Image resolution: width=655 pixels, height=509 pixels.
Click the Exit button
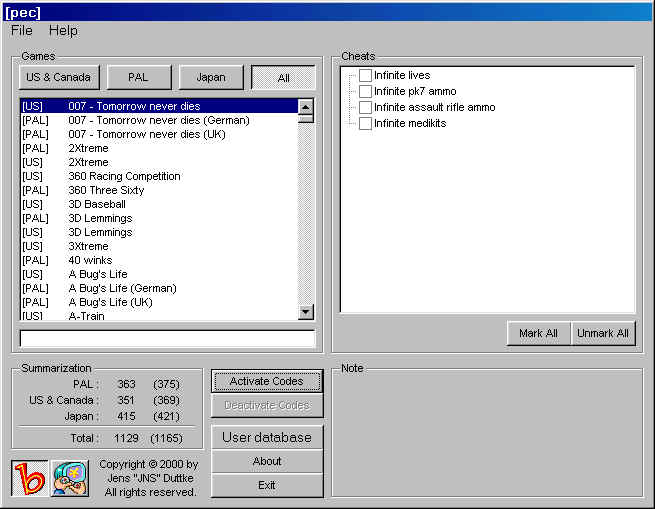pyautogui.click(x=267, y=485)
